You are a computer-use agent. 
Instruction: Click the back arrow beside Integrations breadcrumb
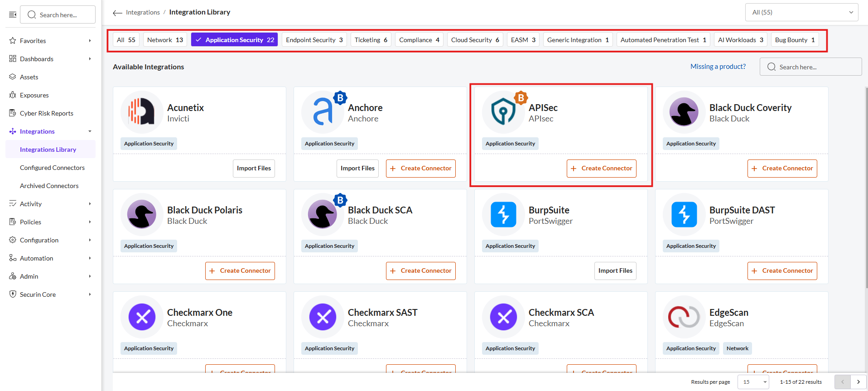click(x=117, y=13)
